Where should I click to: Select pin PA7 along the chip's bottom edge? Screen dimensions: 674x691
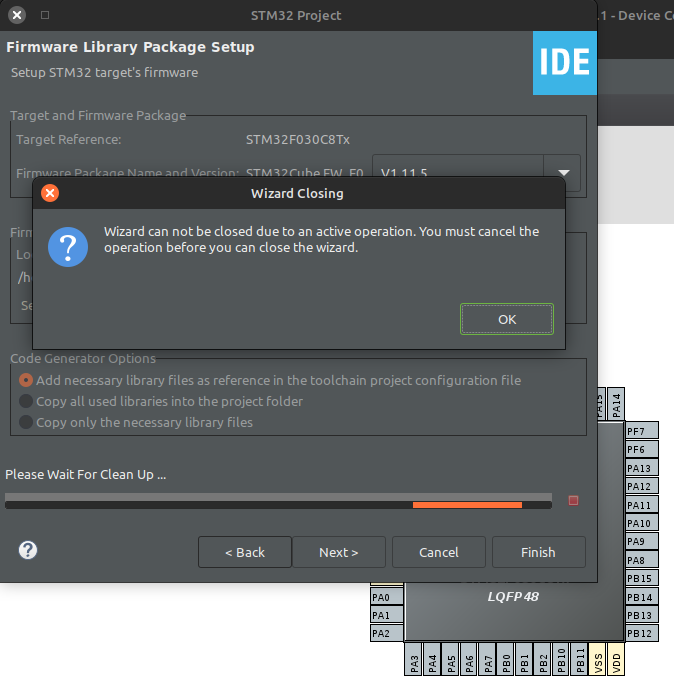tap(487, 659)
